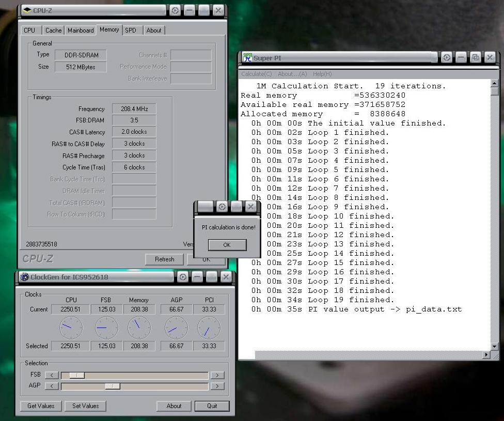Click the Selected CPU value 2250.51
The image size is (504, 421).
tap(70, 346)
